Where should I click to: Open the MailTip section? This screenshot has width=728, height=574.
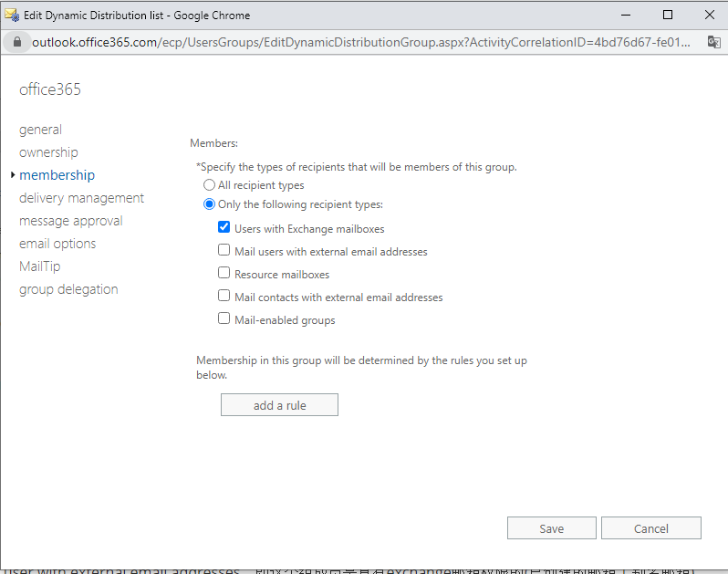pos(40,266)
